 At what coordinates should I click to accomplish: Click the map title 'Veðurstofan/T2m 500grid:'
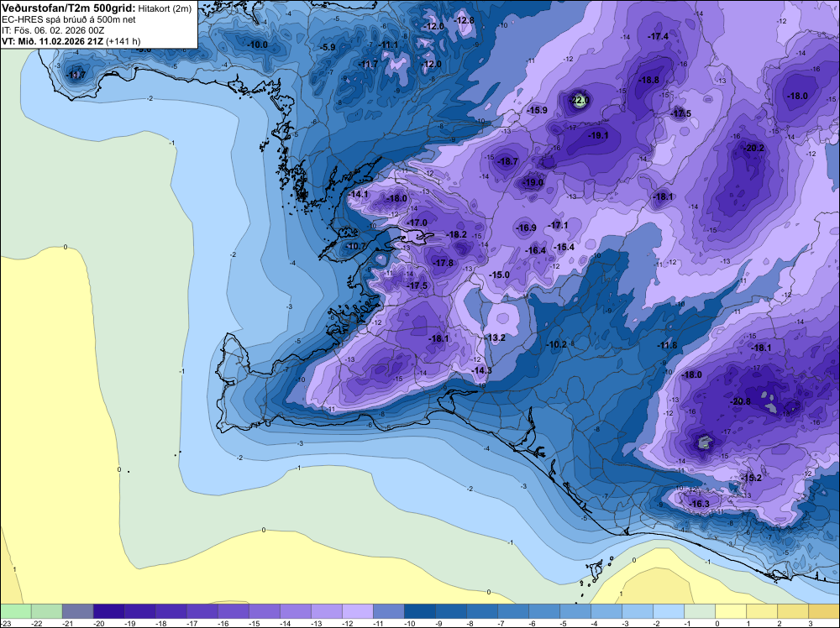coord(69,8)
